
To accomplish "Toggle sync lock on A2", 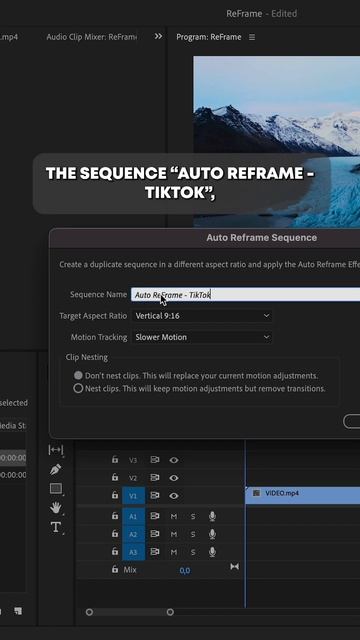I will (155, 534).
